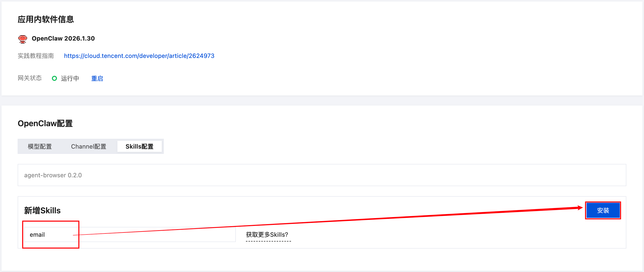The height and width of the screenshot is (272, 644).
Task: Switch to the 模型配置 tab
Action: coord(40,146)
